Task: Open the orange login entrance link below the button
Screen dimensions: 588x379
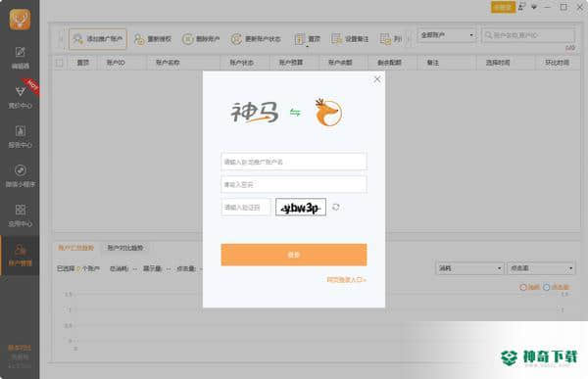Action: pos(346,280)
